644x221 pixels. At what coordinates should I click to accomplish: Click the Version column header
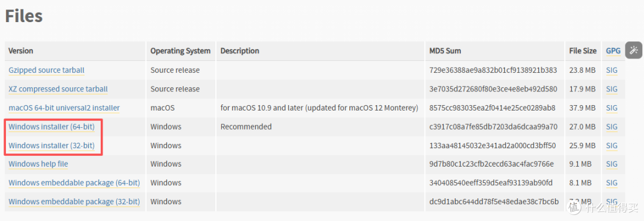[x=20, y=51]
